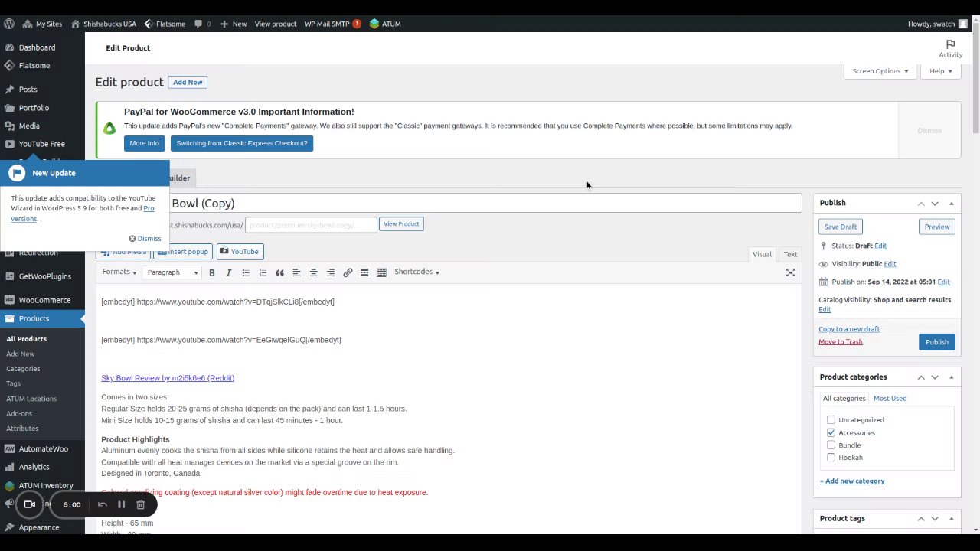Toggle the editor toolbar (kitchen sink) icon

click(x=381, y=272)
